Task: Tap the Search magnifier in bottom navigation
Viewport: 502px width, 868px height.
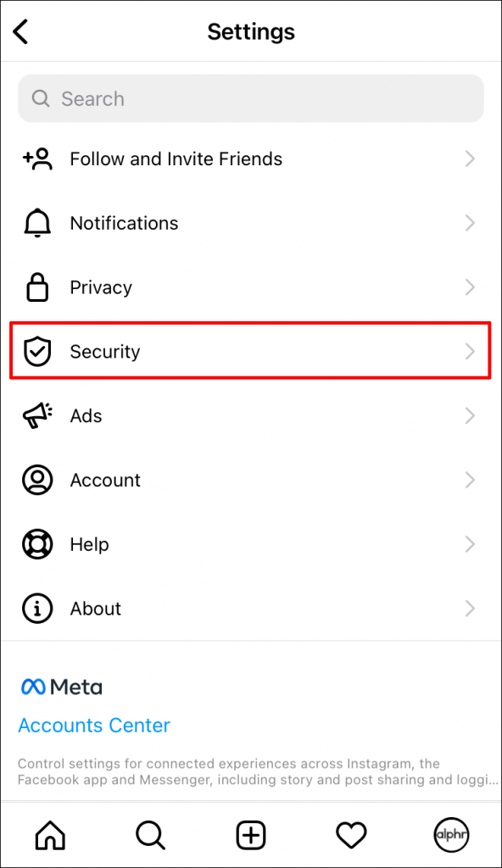Action: (150, 835)
